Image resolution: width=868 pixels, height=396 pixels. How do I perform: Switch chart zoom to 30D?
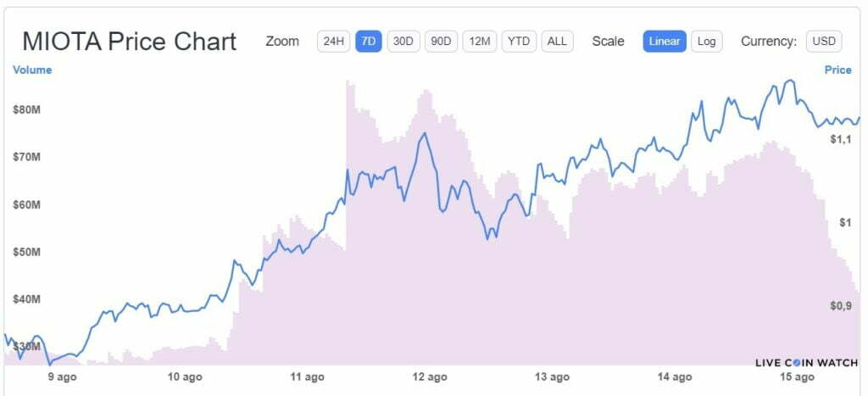pos(403,41)
